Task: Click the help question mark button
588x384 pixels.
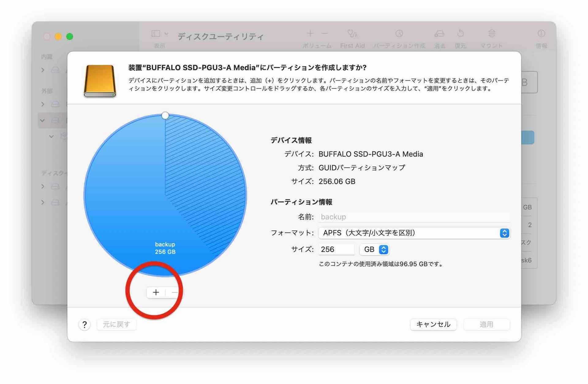Action: tap(85, 324)
